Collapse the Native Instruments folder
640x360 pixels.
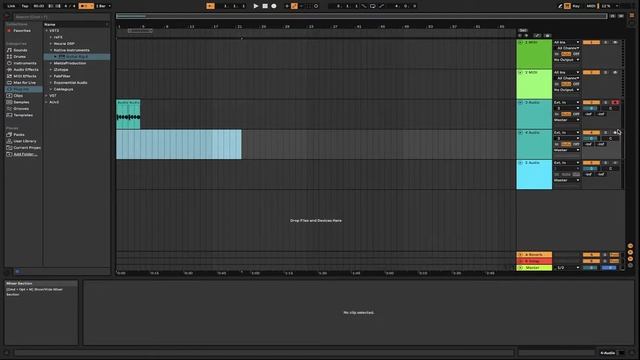[51, 50]
